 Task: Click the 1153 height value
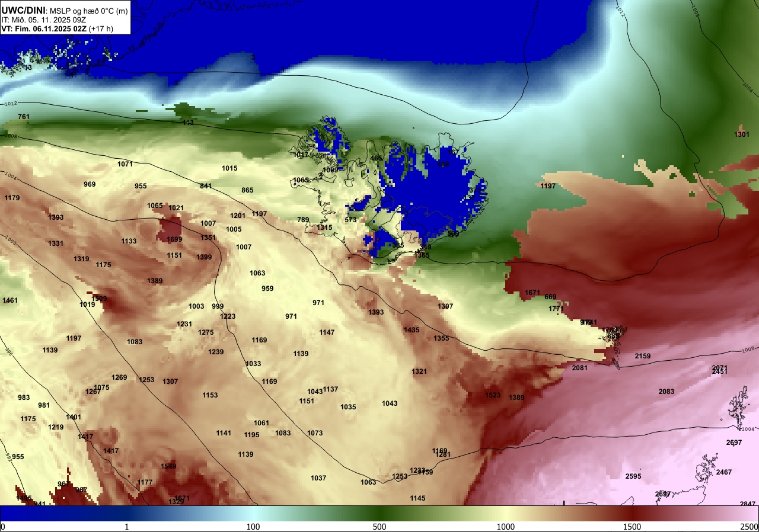(210, 395)
